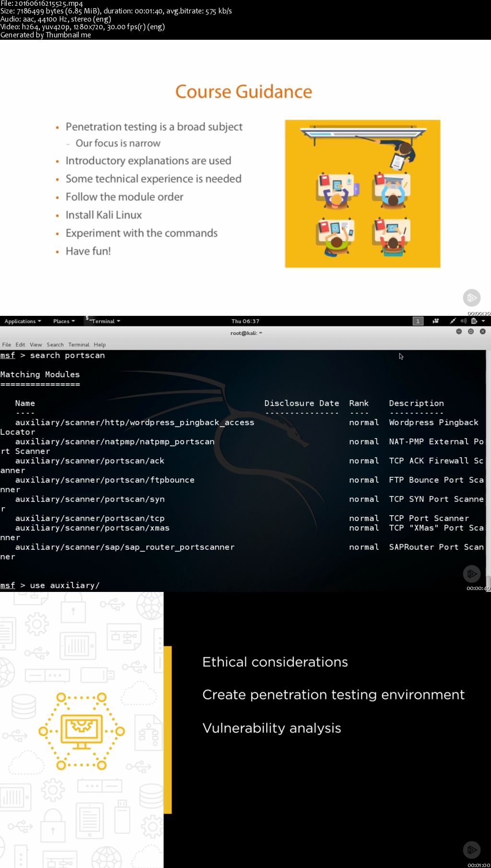
Task: Click the play watermark icon on Course Guidance frame
Action: pyautogui.click(x=472, y=298)
